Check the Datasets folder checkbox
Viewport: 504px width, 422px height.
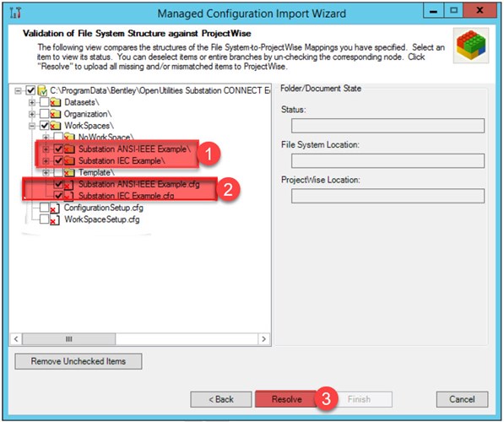click(x=44, y=102)
